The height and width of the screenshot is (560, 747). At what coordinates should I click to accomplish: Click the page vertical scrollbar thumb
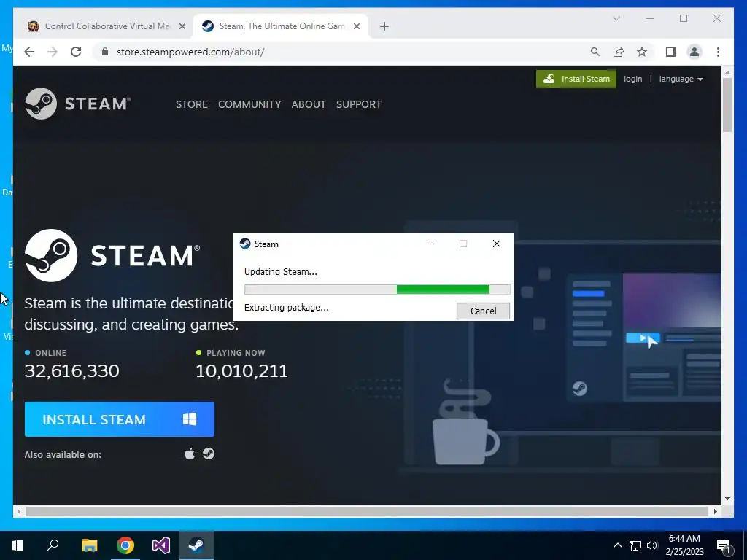point(727,105)
